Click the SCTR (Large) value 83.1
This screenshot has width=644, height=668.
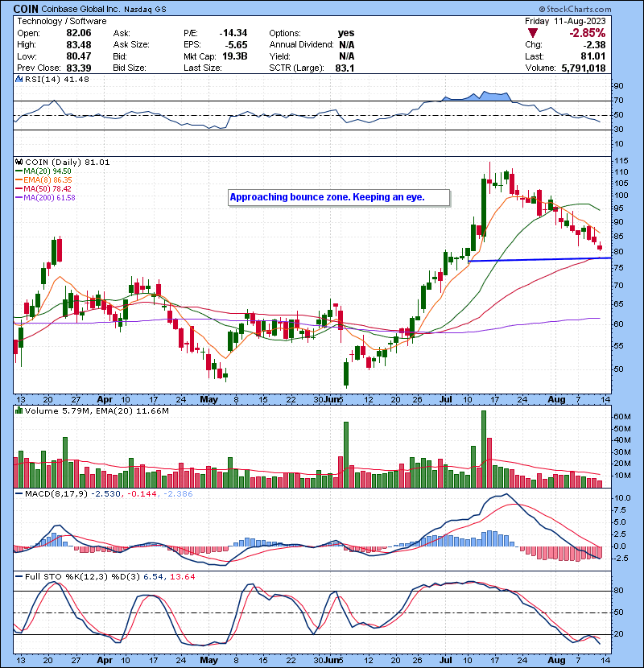[345, 68]
